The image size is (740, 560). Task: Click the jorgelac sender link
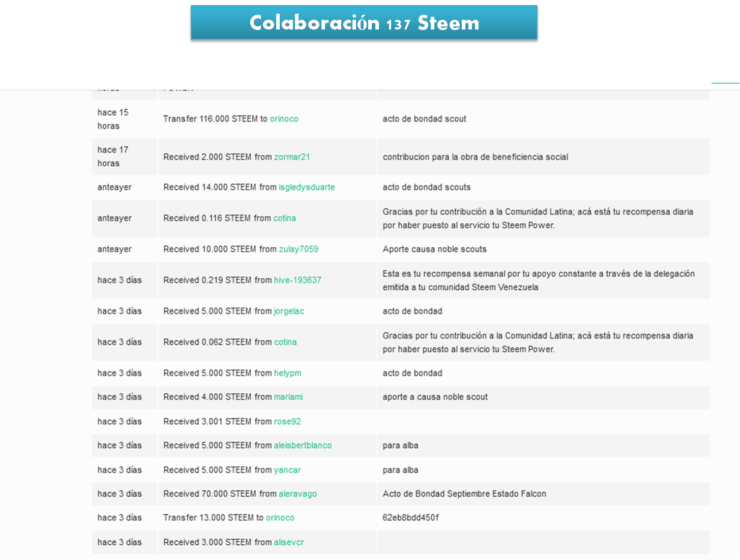289,311
